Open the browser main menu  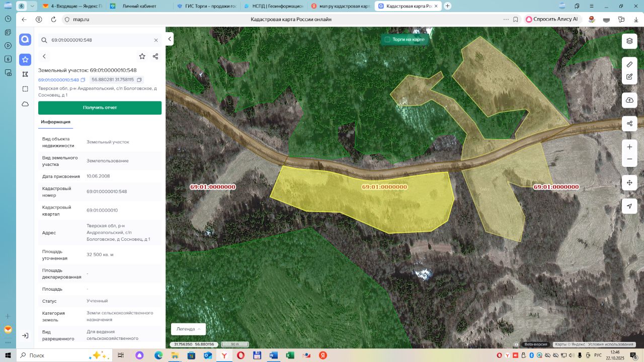click(591, 6)
